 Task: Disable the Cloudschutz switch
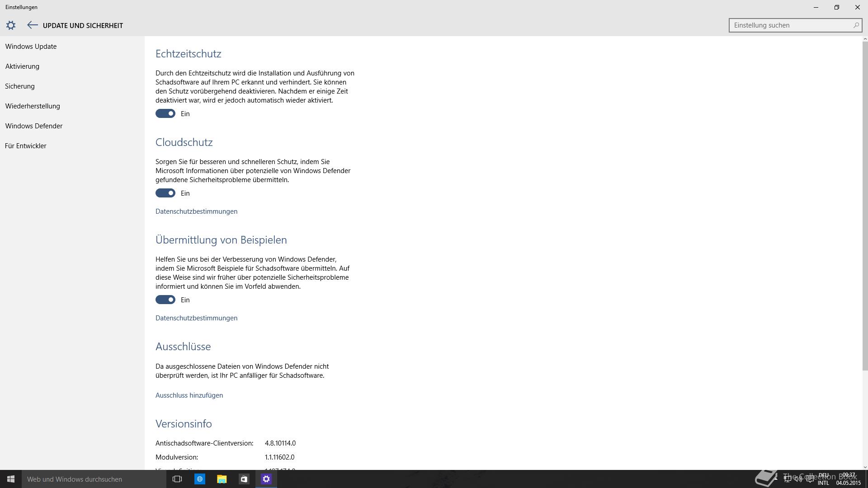tap(165, 193)
